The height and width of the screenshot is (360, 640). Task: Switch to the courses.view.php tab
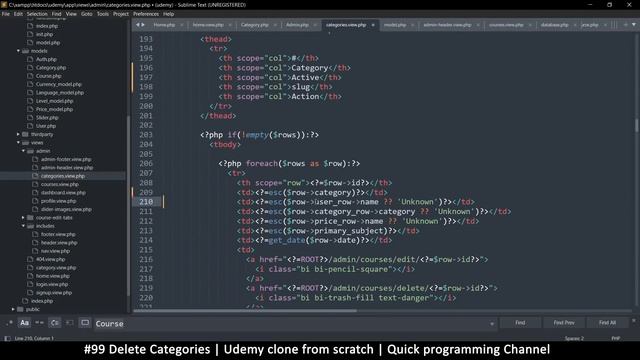click(506, 25)
